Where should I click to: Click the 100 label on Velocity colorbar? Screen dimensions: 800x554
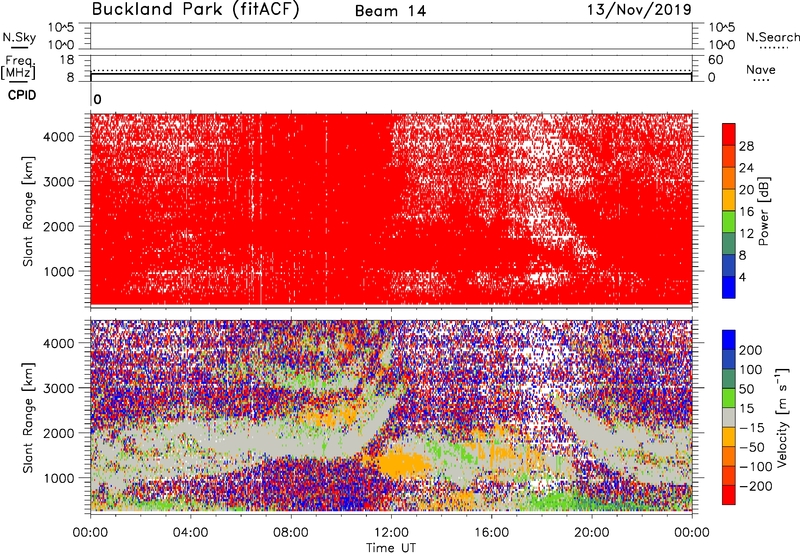[x=751, y=370]
